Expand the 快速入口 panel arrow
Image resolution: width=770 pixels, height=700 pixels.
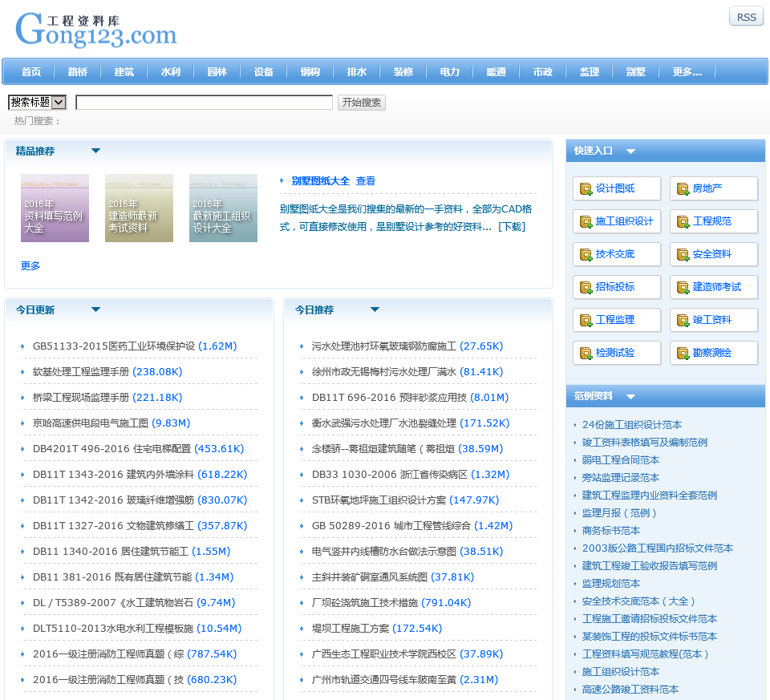coord(631,152)
